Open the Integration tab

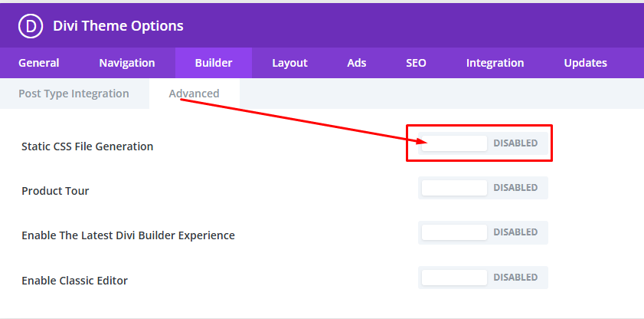click(495, 63)
